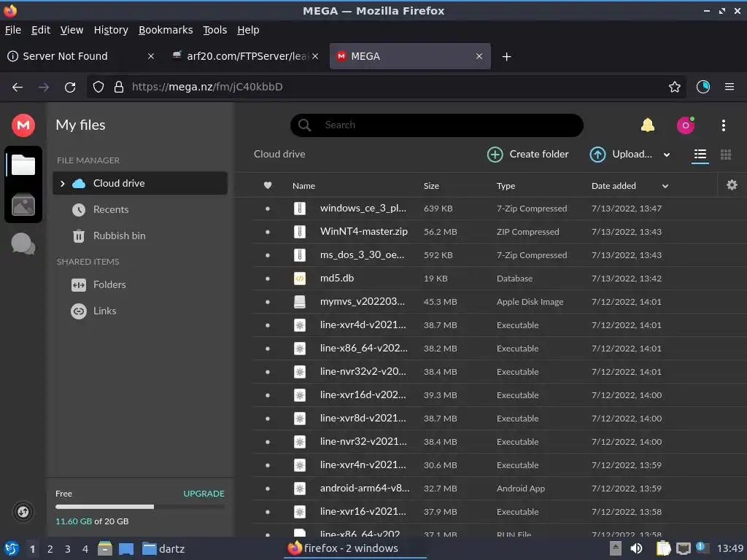Screen dimensions: 747x560
Task: Click the Create folder plus icon
Action: [495, 155]
